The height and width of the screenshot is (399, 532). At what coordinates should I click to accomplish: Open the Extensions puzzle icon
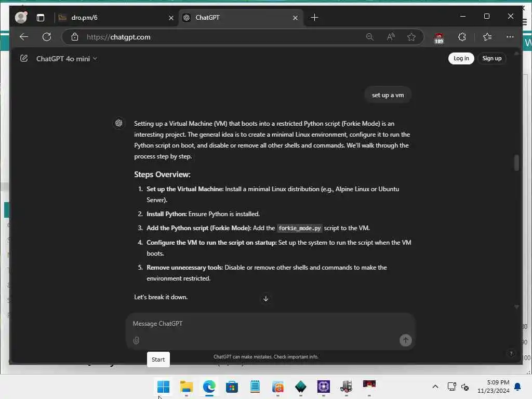[x=462, y=37]
